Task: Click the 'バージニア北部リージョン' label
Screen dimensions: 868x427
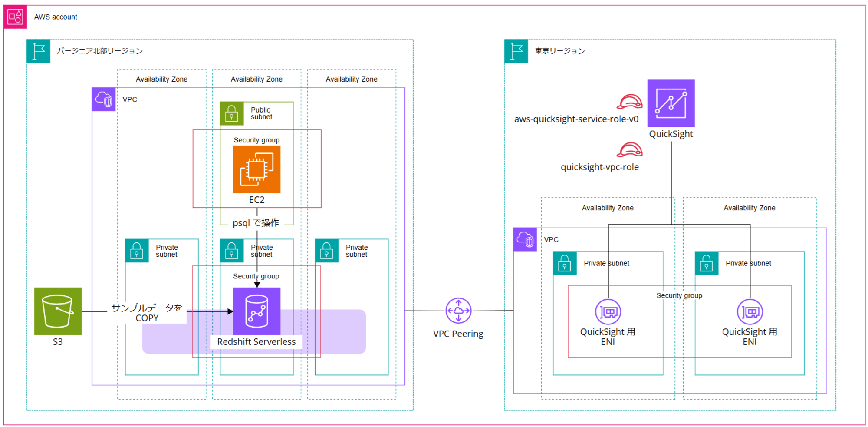Action: point(100,51)
